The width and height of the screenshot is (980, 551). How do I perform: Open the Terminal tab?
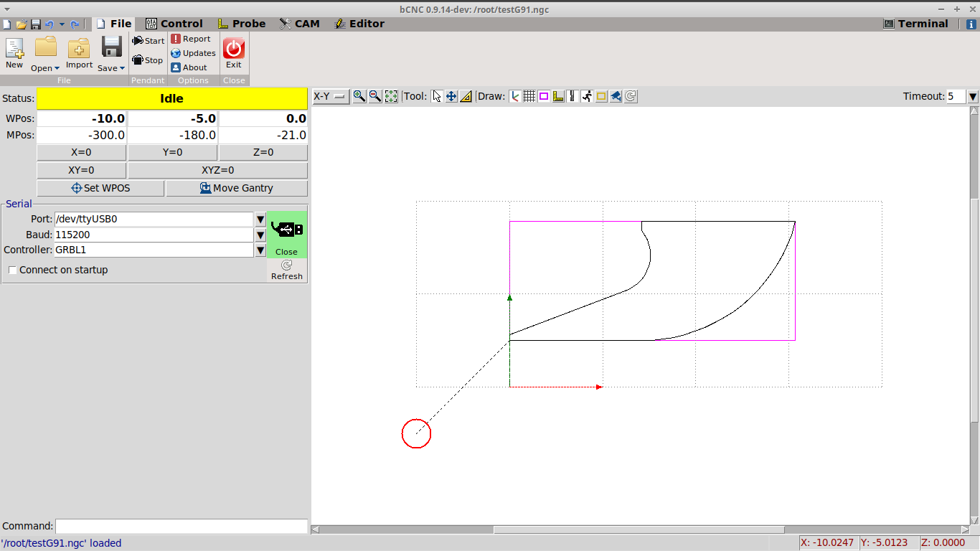tap(916, 24)
